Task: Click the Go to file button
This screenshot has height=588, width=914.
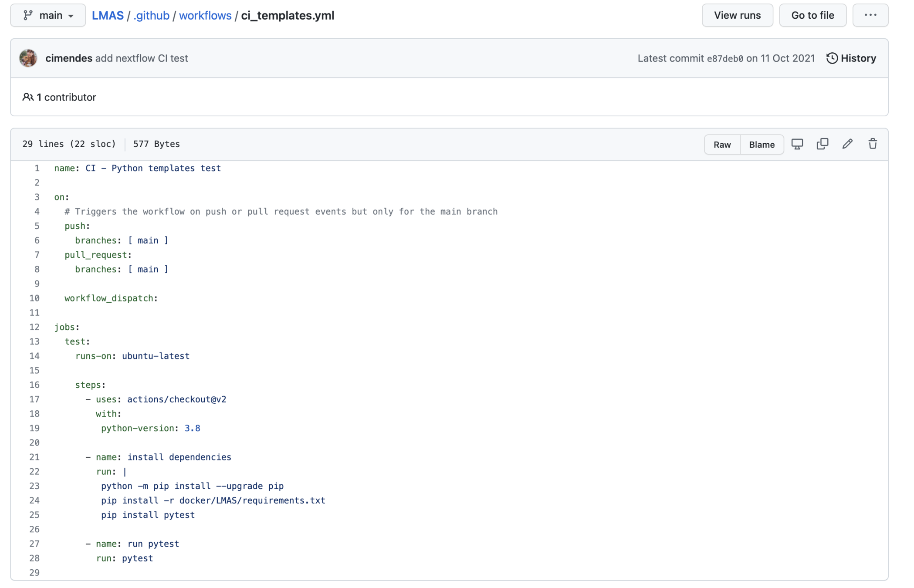Action: (x=812, y=15)
